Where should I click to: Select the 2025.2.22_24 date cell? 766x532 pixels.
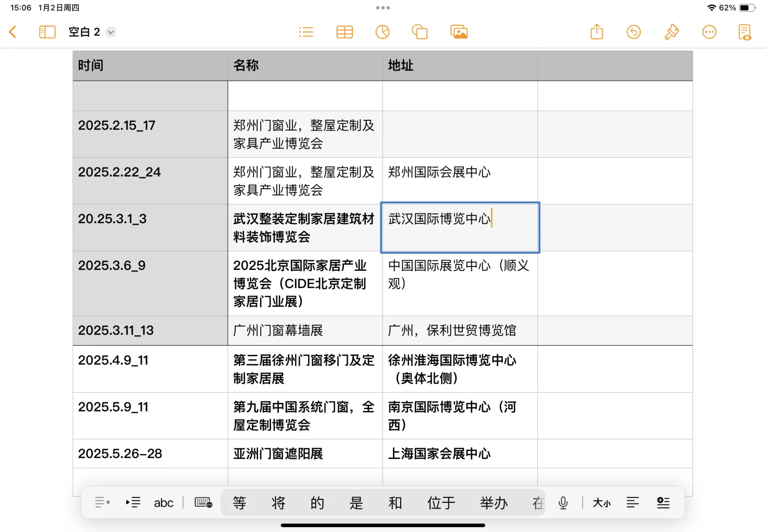(x=150, y=181)
